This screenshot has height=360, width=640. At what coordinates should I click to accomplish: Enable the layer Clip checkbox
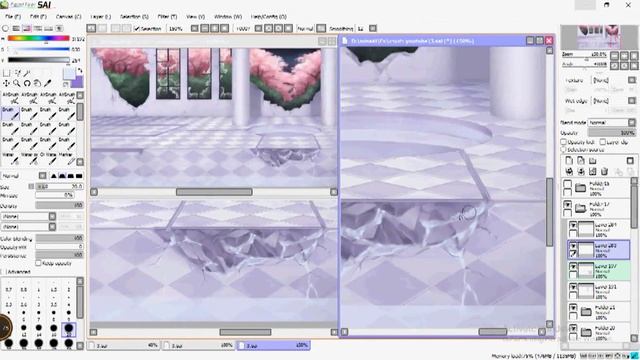coord(602,142)
